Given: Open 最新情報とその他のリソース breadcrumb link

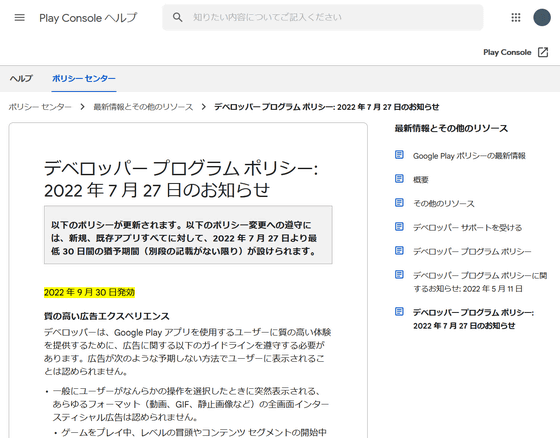Looking at the screenshot, I should (143, 107).
